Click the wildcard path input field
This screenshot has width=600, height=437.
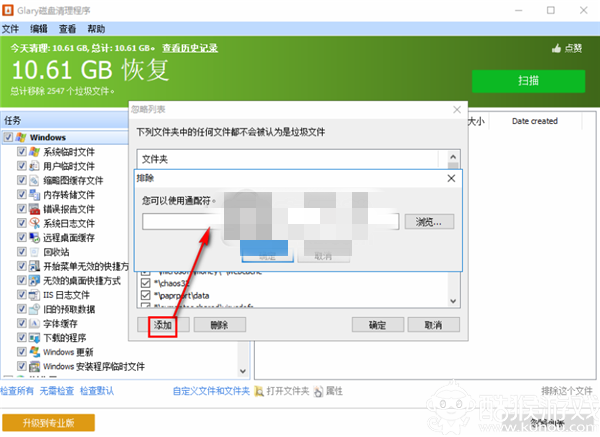pyautogui.click(x=271, y=222)
